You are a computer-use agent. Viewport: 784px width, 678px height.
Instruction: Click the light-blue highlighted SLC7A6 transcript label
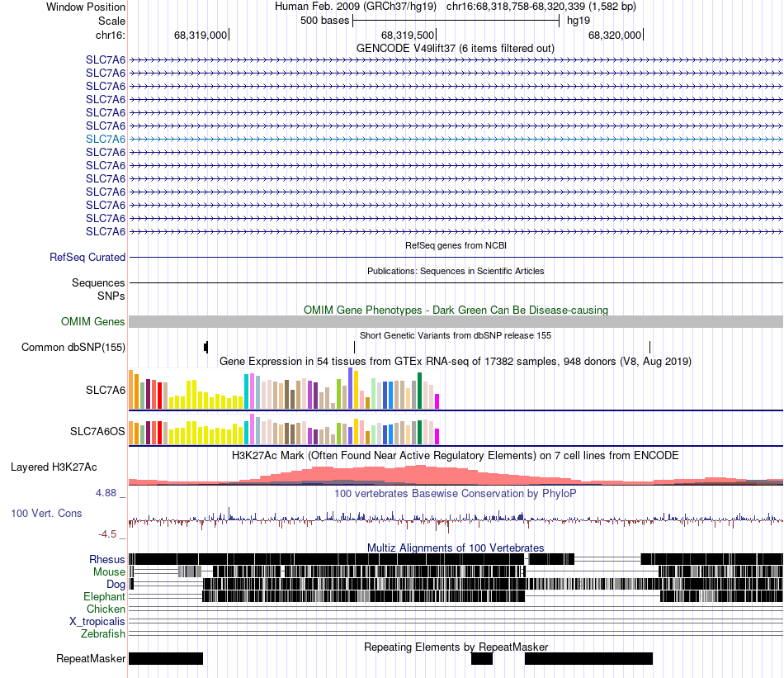pyautogui.click(x=106, y=139)
